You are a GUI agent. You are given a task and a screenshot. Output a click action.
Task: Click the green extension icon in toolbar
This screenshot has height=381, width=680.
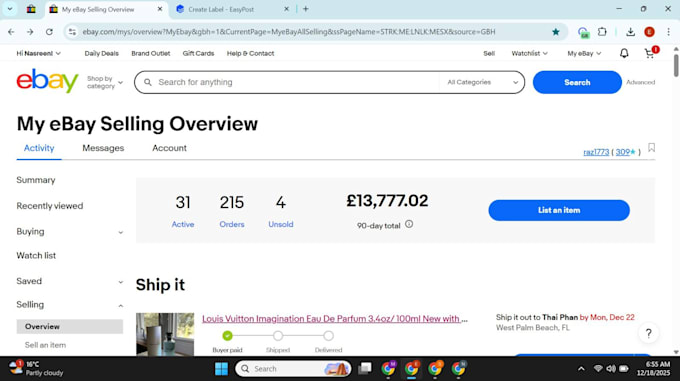pos(583,32)
